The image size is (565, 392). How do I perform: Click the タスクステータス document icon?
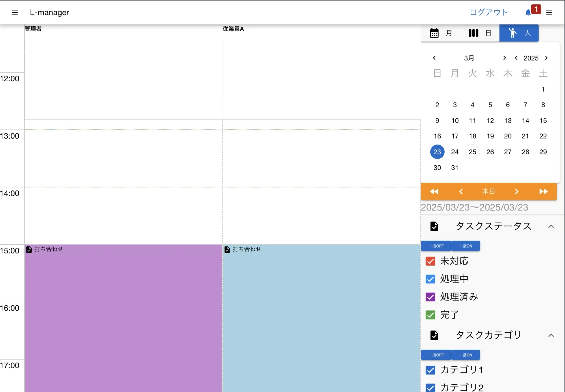coord(434,226)
